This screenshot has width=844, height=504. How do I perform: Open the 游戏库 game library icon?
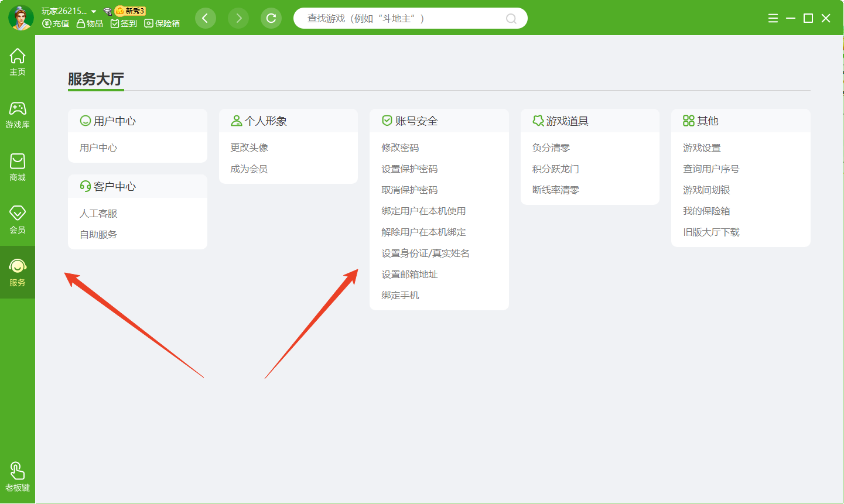coord(18,114)
